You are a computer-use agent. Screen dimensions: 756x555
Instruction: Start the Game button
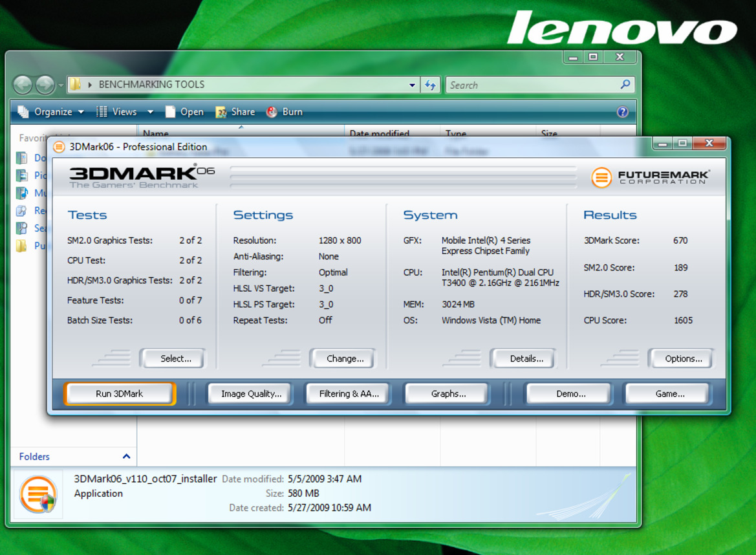(x=669, y=393)
